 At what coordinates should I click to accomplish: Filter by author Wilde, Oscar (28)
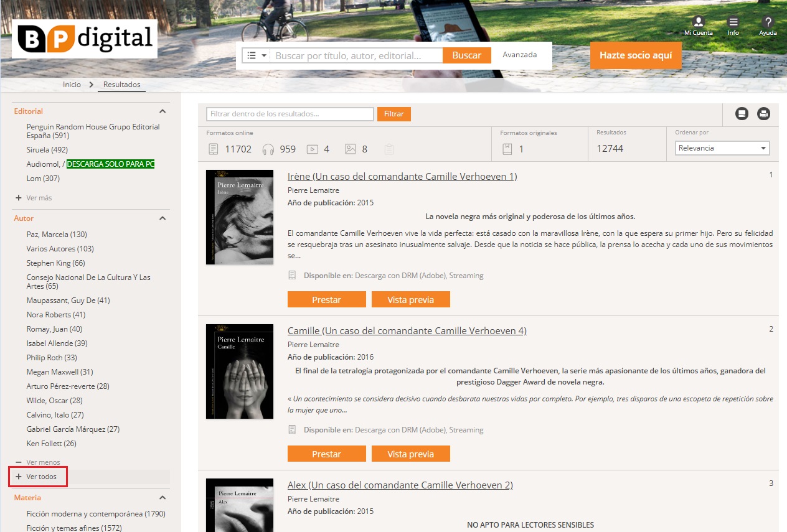[x=54, y=401]
